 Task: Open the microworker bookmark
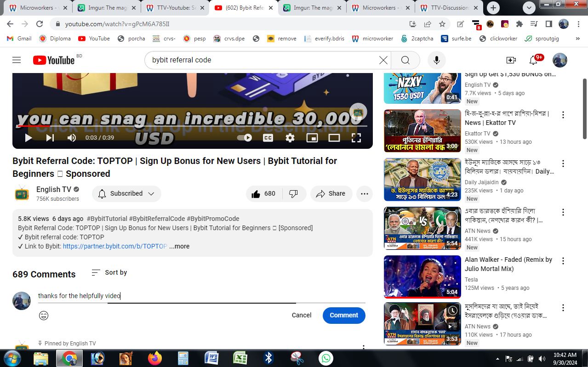tap(372, 39)
